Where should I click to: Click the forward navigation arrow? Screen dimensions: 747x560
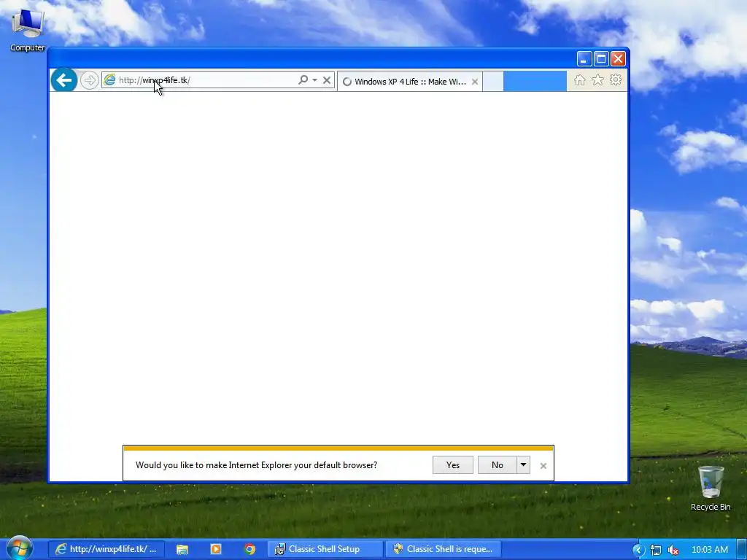pos(89,80)
